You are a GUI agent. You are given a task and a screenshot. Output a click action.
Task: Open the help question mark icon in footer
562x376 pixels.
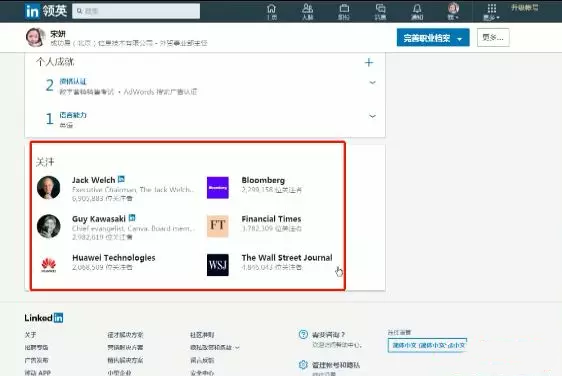pos(303,334)
